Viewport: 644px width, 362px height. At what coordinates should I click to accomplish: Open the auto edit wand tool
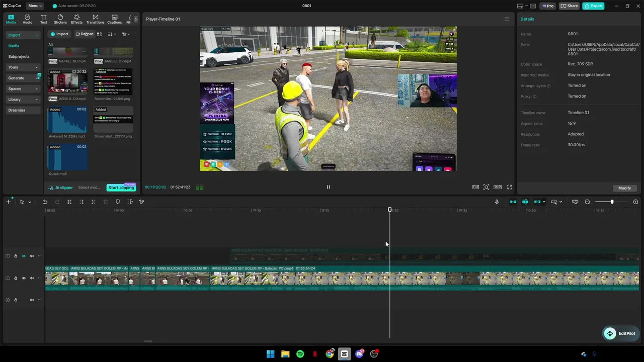coord(141,202)
